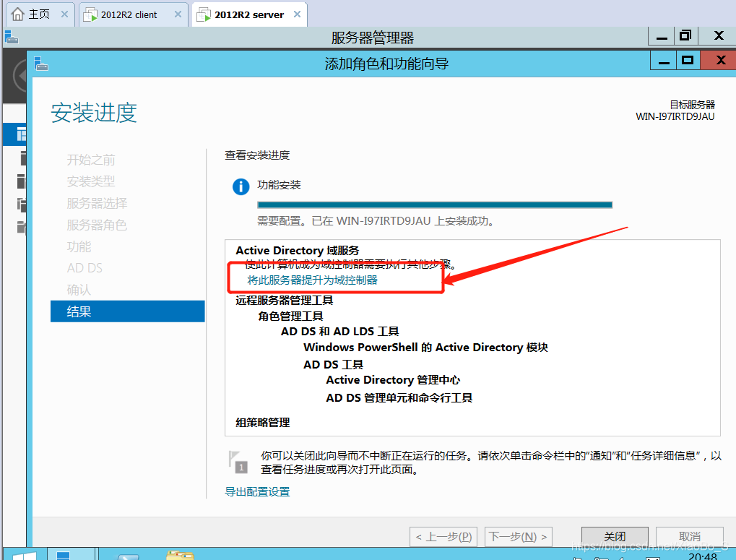
Task: Click 远程服务器管理工具 text
Action: click(x=285, y=301)
